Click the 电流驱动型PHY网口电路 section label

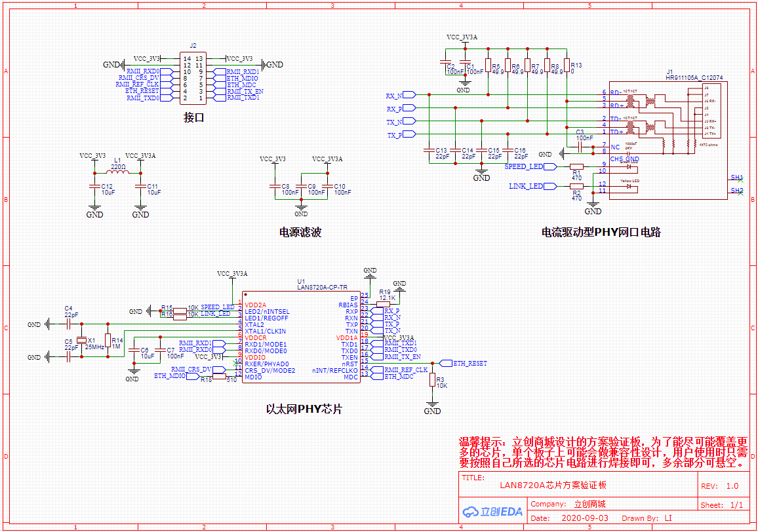pyautogui.click(x=601, y=233)
